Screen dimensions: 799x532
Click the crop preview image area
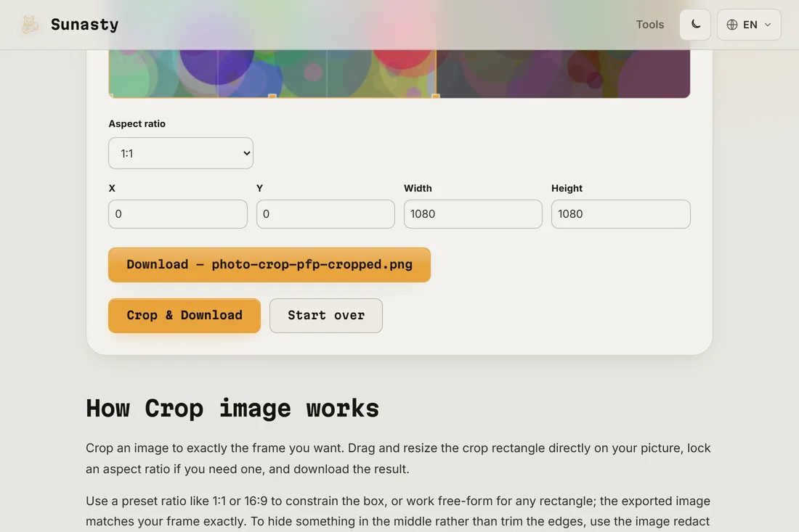pyautogui.click(x=399, y=74)
